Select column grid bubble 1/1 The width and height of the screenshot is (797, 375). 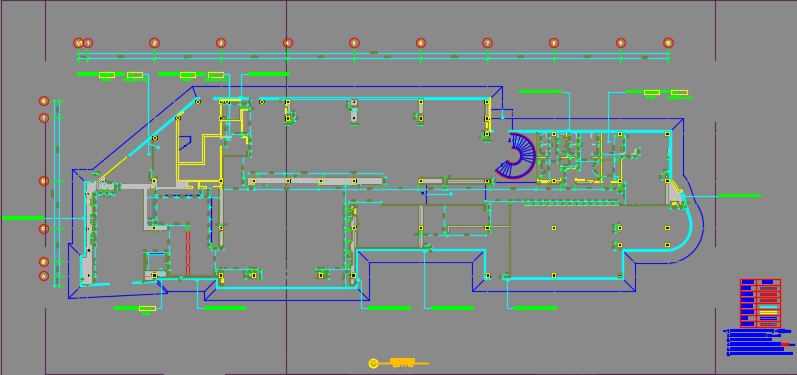(78, 43)
